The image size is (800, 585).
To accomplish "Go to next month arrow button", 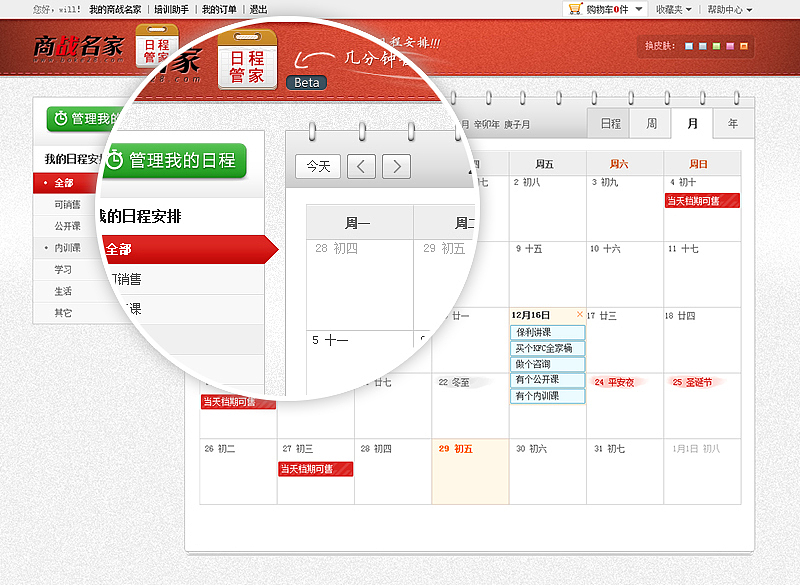I will 396,166.
